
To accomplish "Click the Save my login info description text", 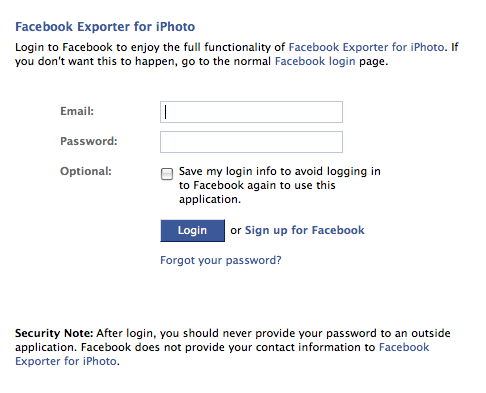I will (280, 185).
